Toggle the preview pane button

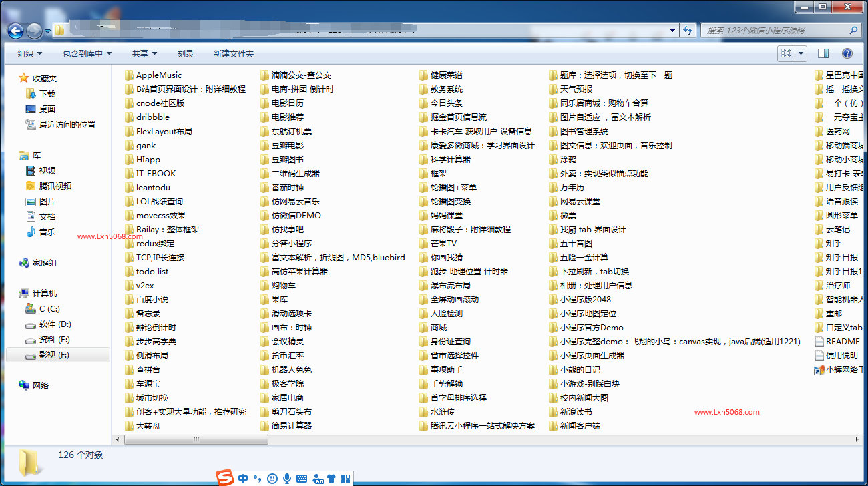(x=823, y=53)
